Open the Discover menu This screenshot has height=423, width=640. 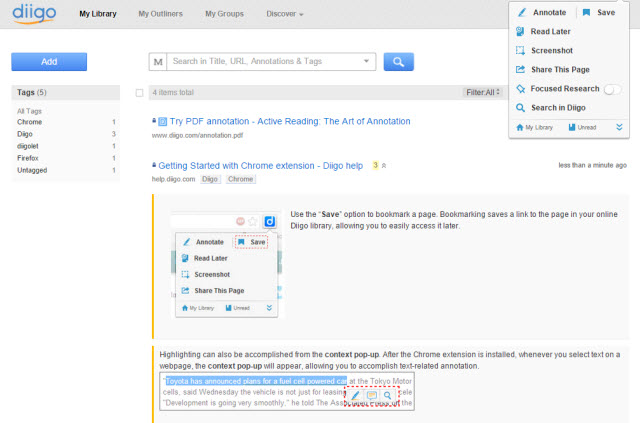pos(284,14)
